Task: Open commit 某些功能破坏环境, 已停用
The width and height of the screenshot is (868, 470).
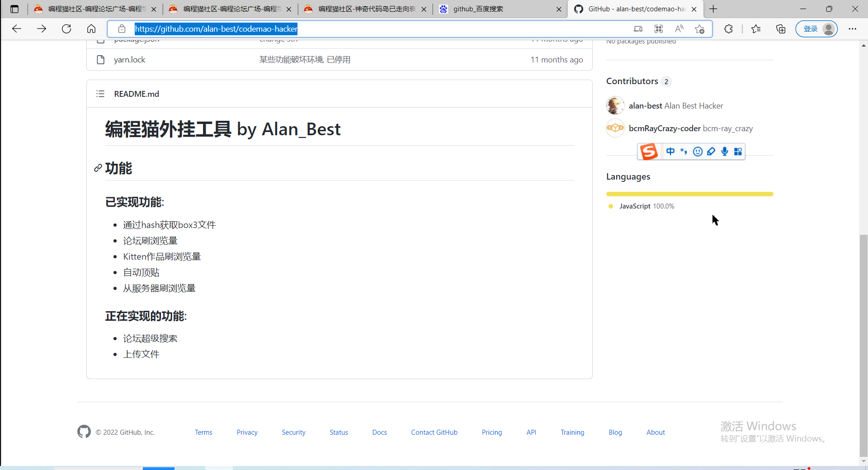Action: (x=305, y=60)
